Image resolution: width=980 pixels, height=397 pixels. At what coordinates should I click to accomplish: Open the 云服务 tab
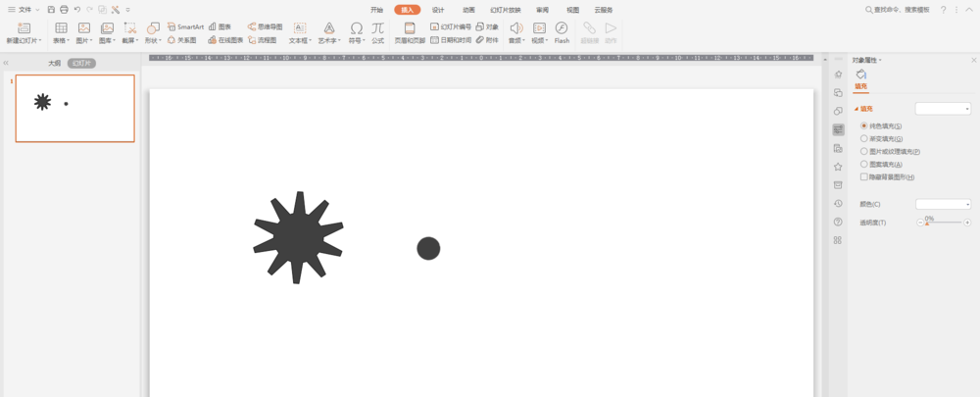pos(603,10)
